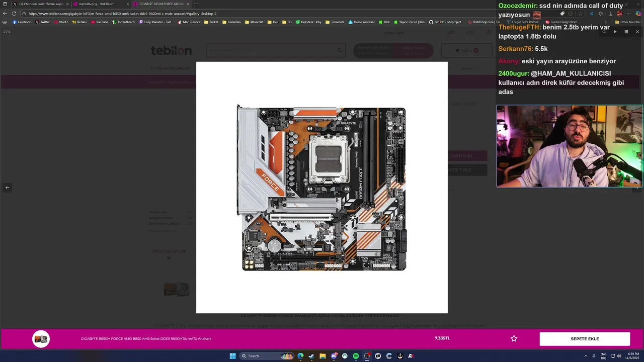Open Discord from taskbar
Viewport: 644px width, 362px height.
coord(334,356)
